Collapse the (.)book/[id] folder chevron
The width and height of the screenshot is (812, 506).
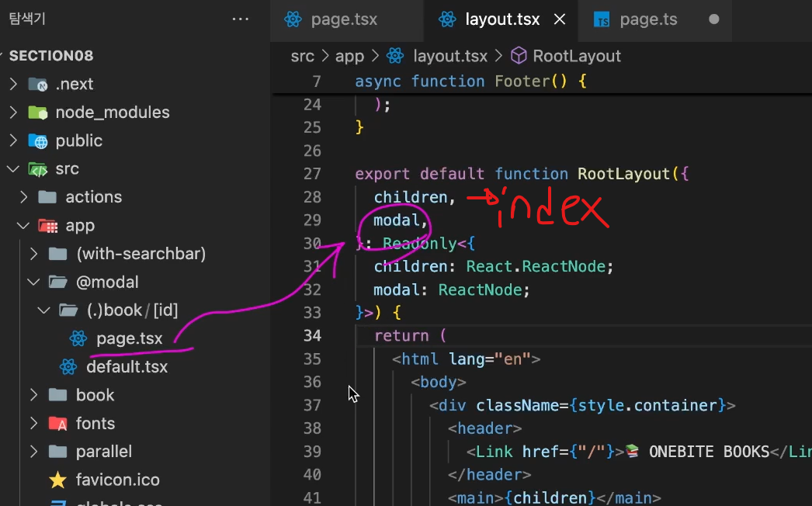click(44, 310)
